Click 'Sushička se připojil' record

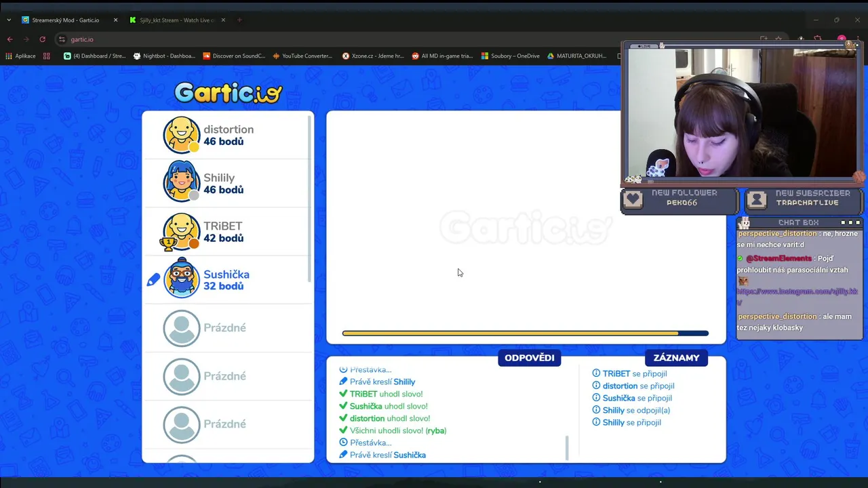(632, 398)
